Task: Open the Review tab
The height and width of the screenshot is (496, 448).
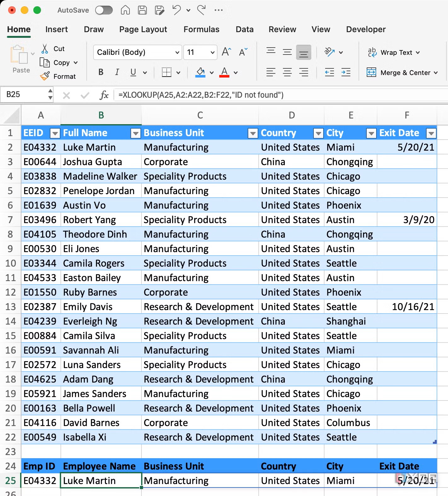Action: 282,29
